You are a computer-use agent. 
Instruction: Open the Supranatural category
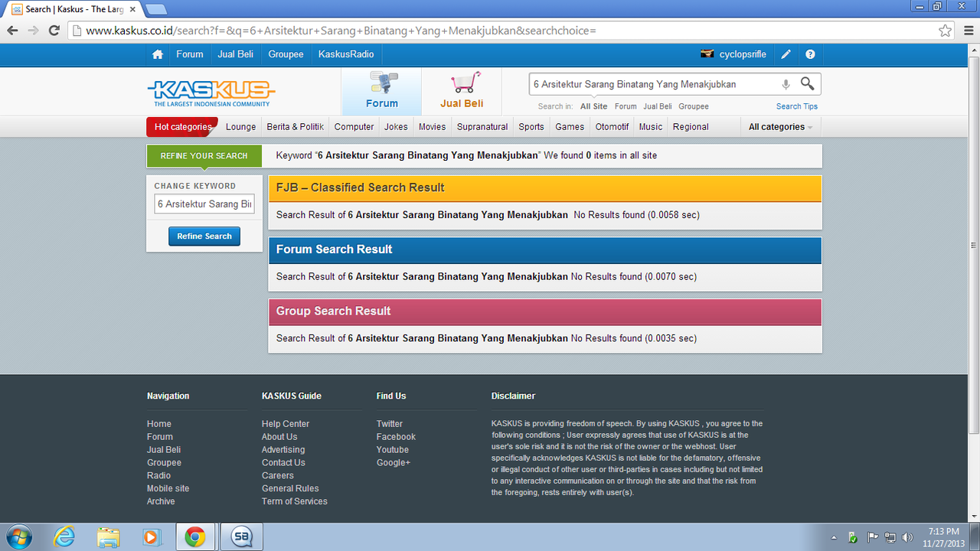point(482,127)
